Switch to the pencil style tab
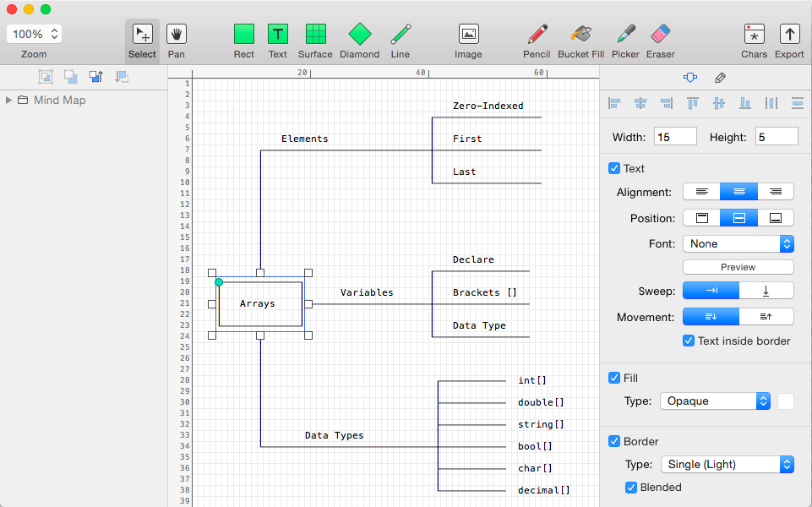 [x=720, y=78]
